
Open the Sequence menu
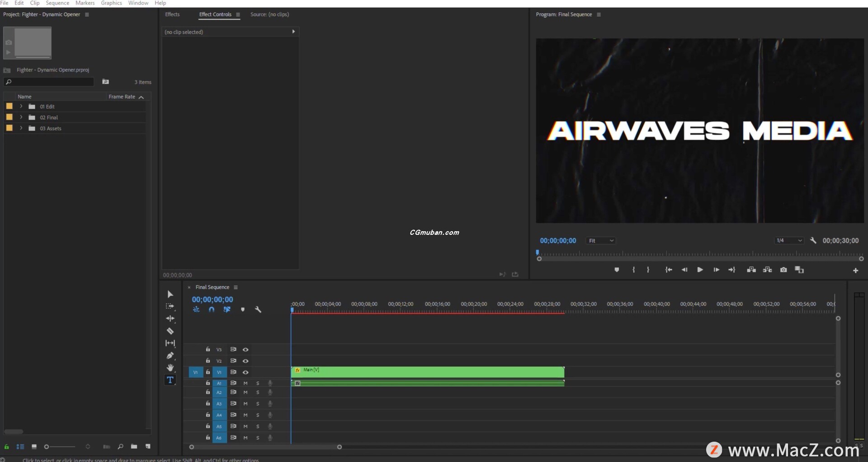(57, 3)
